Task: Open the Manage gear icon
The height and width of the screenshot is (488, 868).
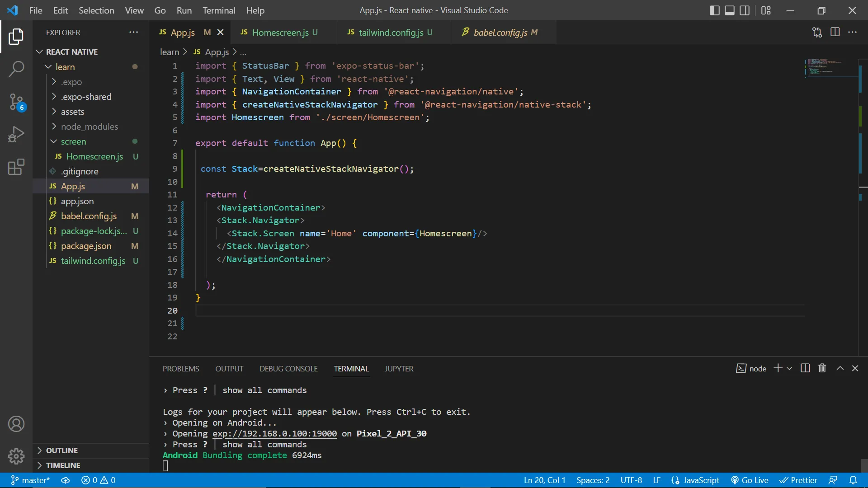Action: (x=16, y=456)
